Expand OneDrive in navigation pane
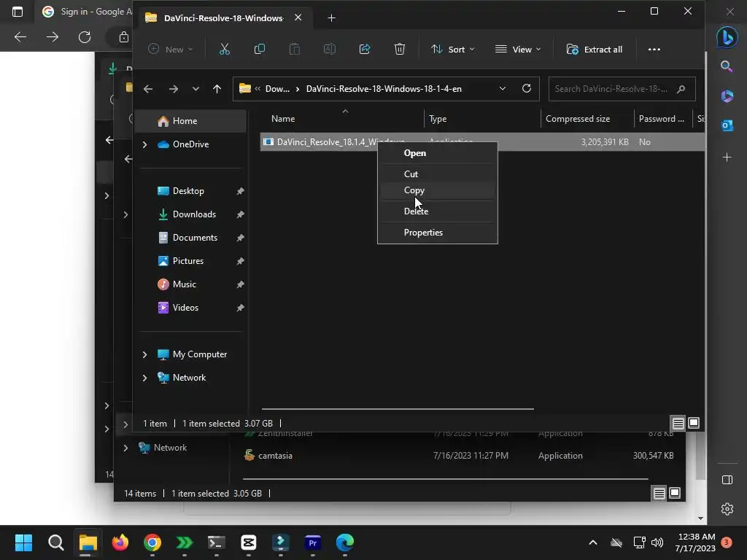 [145, 144]
